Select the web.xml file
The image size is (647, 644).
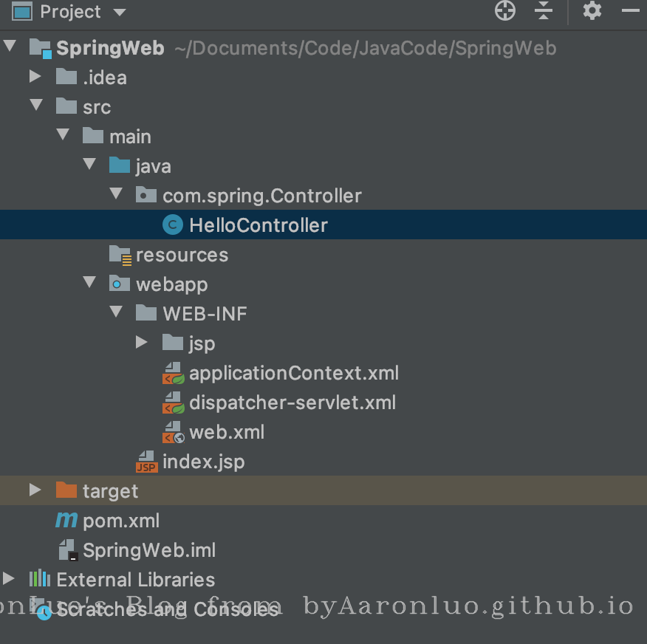pyautogui.click(x=226, y=432)
